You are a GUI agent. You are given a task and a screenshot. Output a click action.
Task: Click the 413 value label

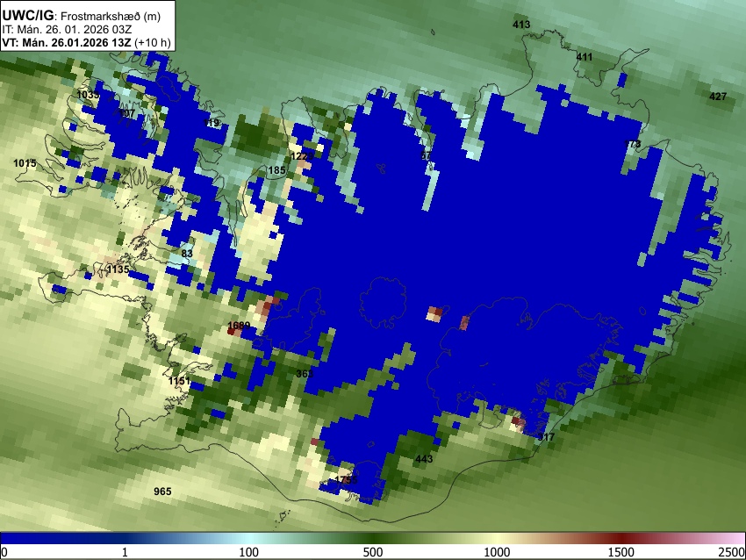click(521, 25)
